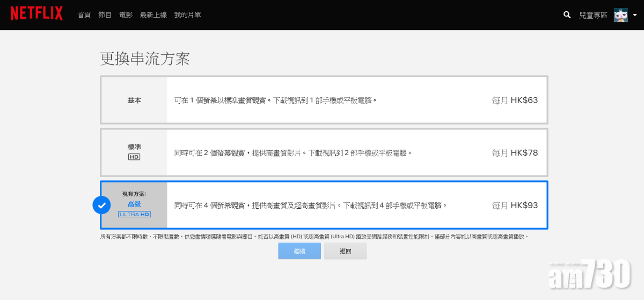Viewport: 644px width, 300px height.
Task: Open the 兒童專區 link
Action: pos(593,16)
